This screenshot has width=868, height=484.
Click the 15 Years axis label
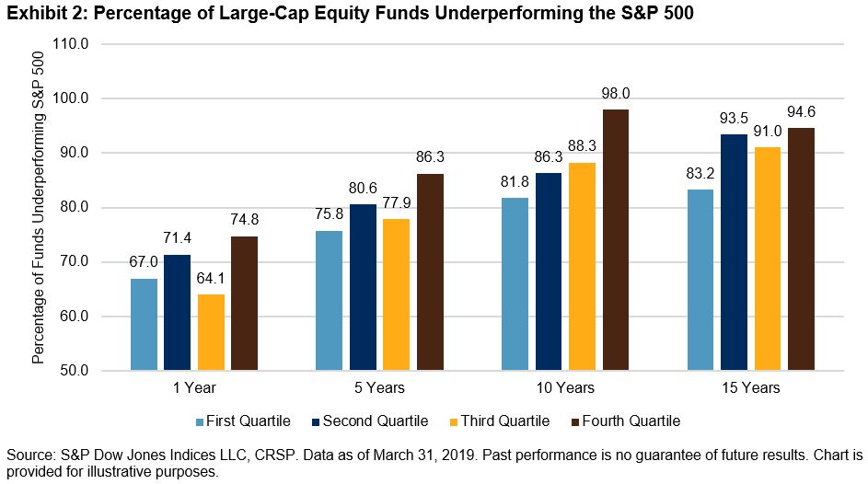tap(750, 387)
